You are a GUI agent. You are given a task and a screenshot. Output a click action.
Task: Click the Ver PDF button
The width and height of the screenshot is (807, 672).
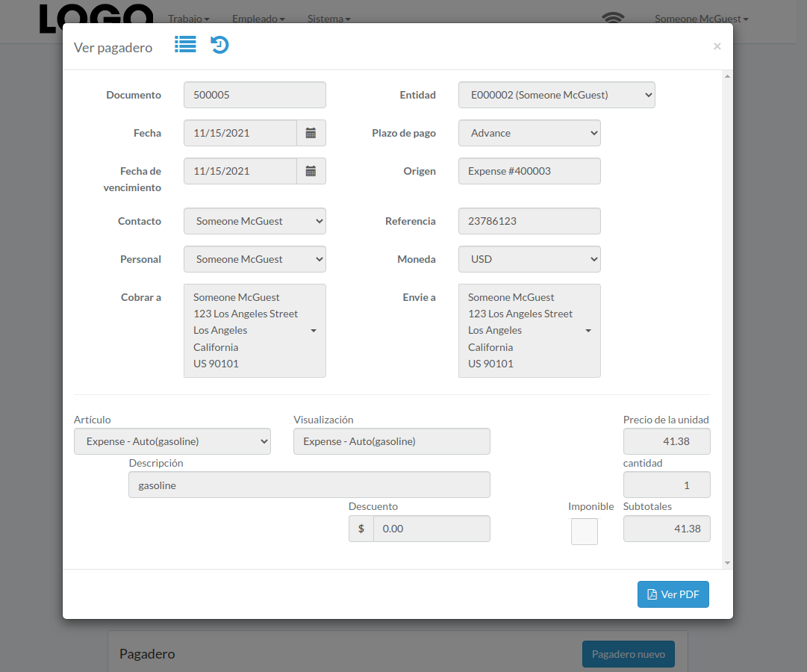(673, 594)
